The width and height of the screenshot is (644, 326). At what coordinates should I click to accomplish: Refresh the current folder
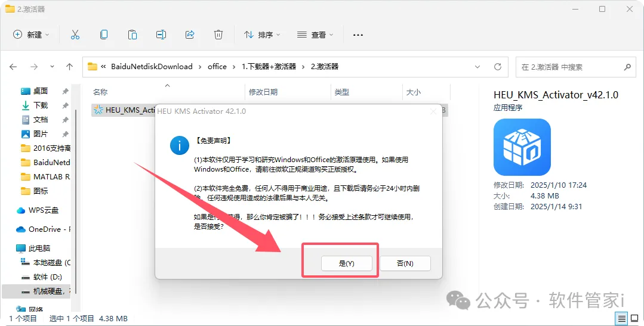[x=498, y=67]
